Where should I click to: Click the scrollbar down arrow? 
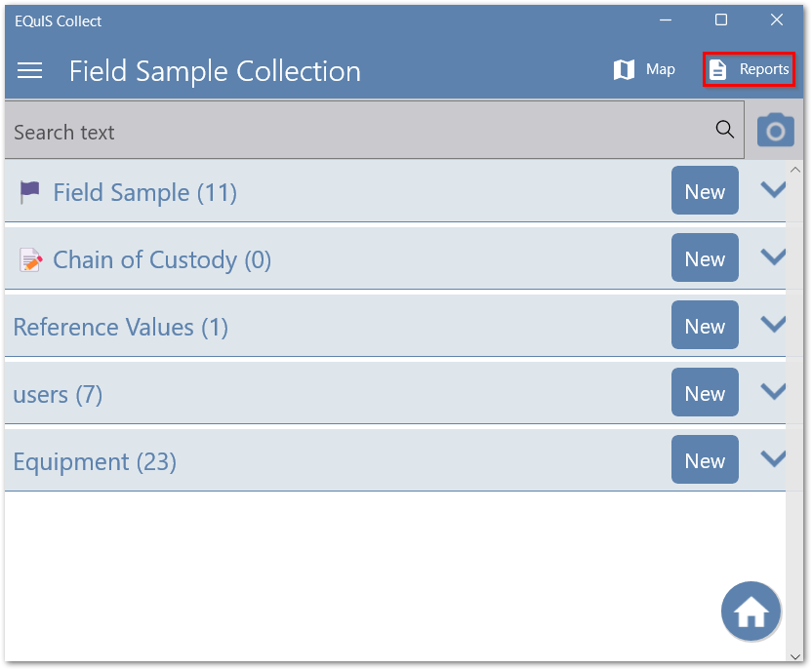click(x=796, y=656)
